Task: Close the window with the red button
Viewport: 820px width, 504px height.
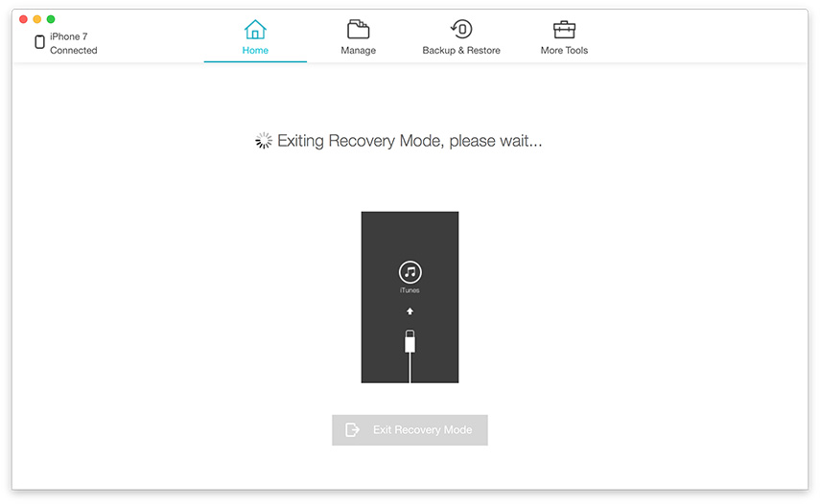Action: click(24, 19)
